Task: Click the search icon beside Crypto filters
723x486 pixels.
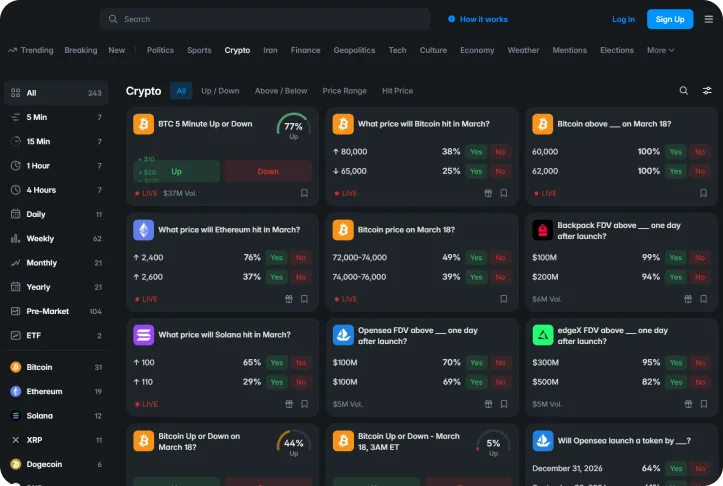Action: click(x=684, y=90)
